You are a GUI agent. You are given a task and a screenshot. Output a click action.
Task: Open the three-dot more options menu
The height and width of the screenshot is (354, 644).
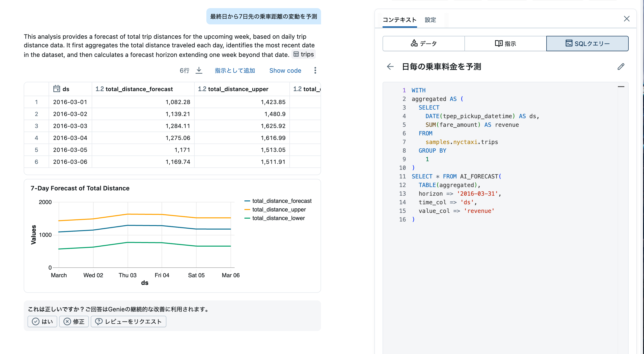315,71
